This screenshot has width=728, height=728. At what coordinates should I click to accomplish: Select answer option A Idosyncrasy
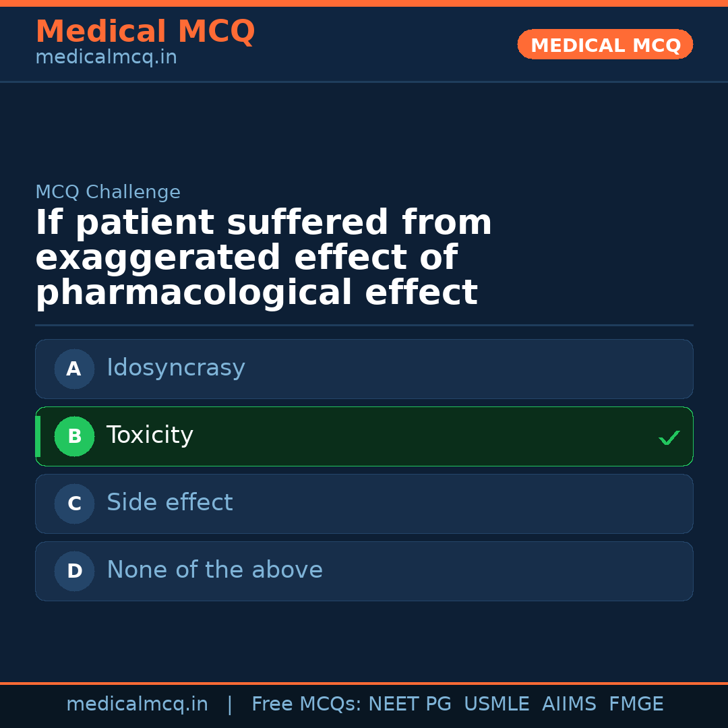364,369
